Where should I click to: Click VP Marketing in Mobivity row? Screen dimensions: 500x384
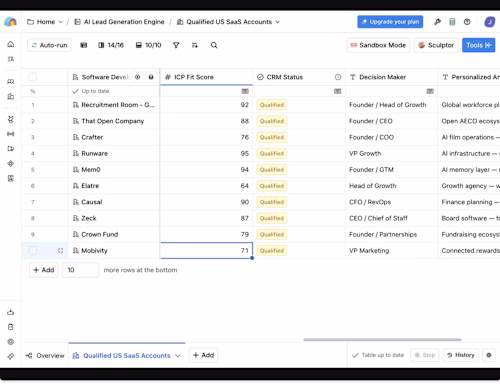point(369,251)
